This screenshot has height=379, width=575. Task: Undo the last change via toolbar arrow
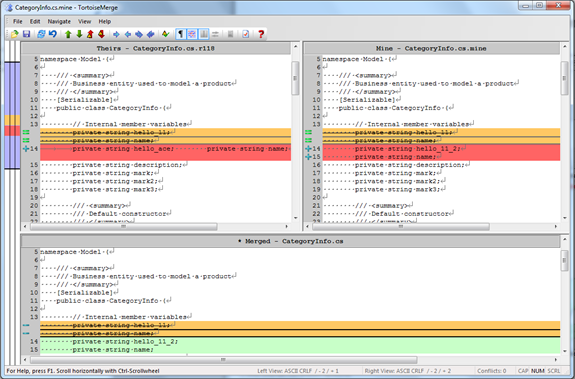click(x=53, y=34)
